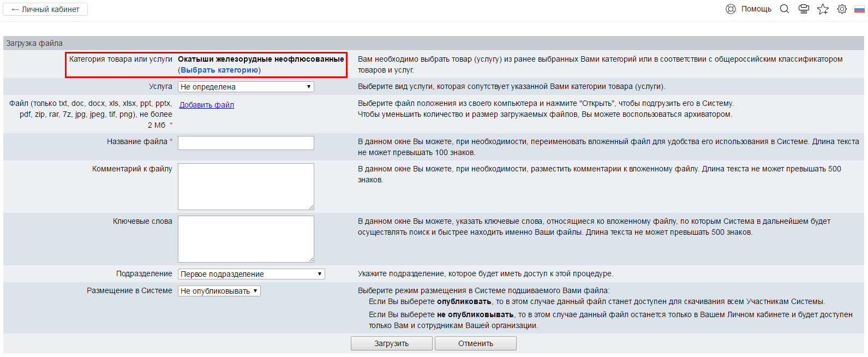Click the Помощь text link
868x357 pixels.
click(756, 9)
